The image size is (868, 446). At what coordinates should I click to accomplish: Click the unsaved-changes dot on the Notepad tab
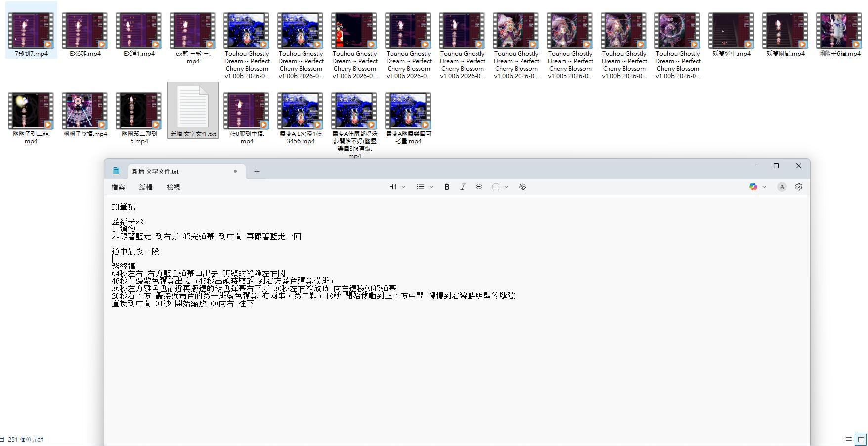coord(235,171)
